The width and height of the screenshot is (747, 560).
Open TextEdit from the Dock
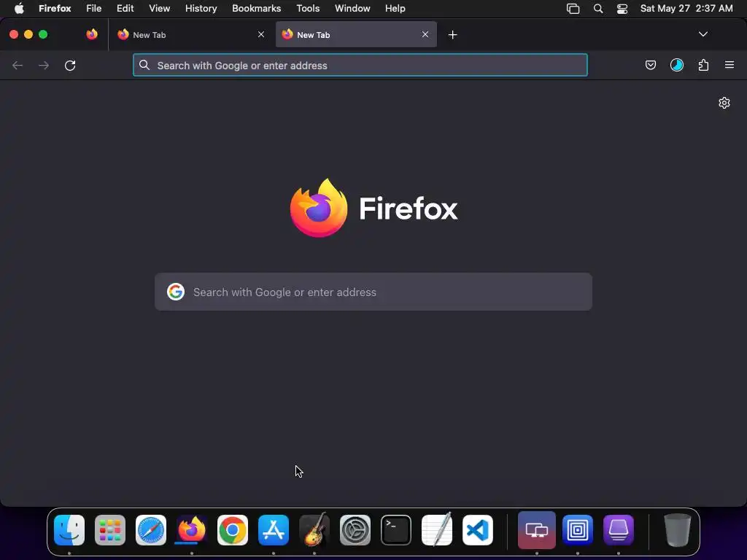(437, 529)
